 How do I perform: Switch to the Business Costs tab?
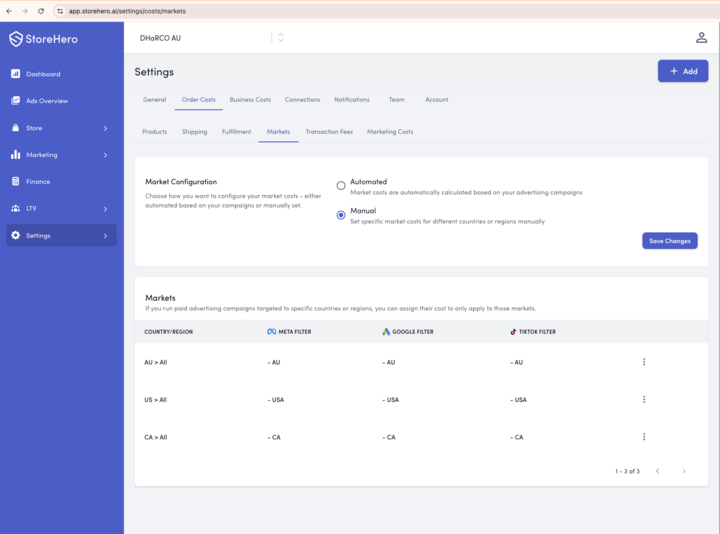(250, 100)
